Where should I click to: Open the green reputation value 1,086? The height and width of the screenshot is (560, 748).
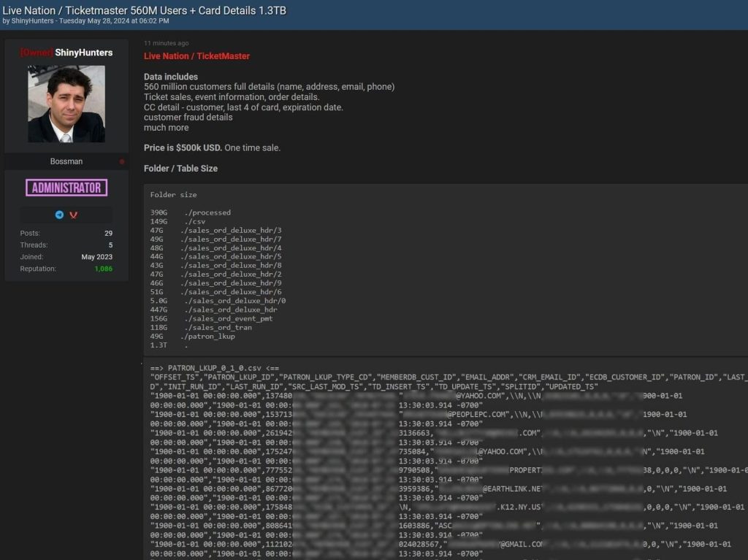coord(103,269)
